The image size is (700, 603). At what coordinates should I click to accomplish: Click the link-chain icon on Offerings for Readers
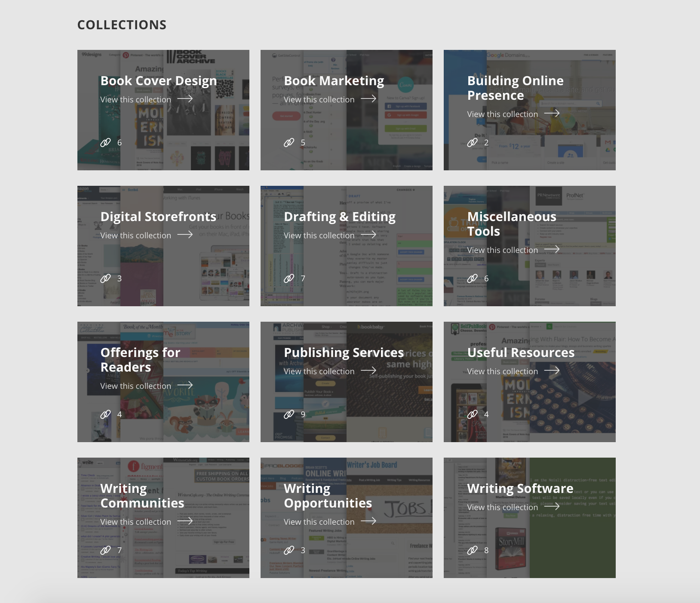pos(106,414)
